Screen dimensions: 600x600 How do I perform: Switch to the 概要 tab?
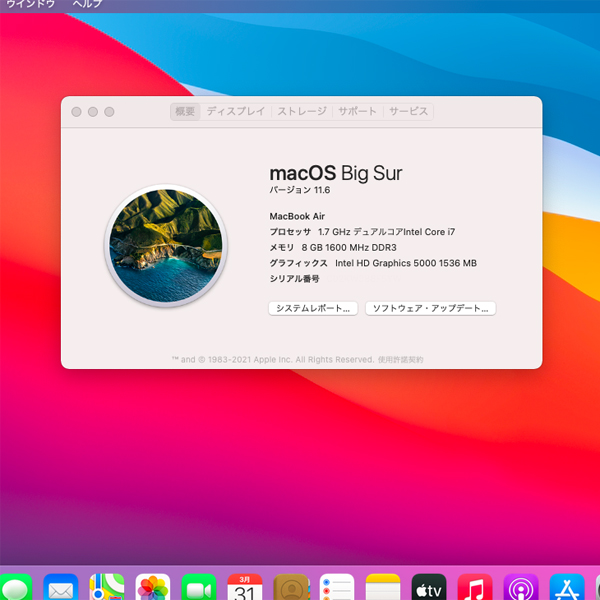click(x=185, y=112)
